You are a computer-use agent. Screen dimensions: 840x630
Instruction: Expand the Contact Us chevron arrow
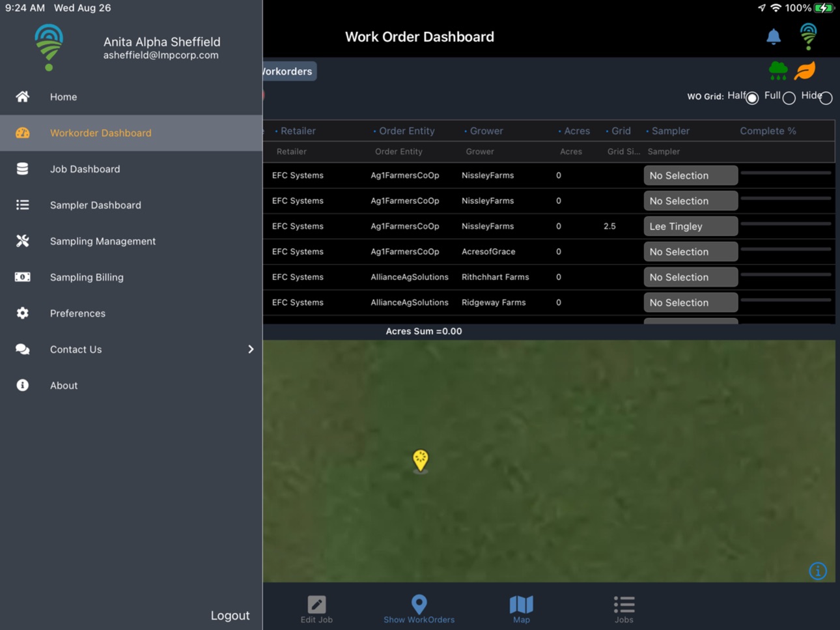[251, 349]
